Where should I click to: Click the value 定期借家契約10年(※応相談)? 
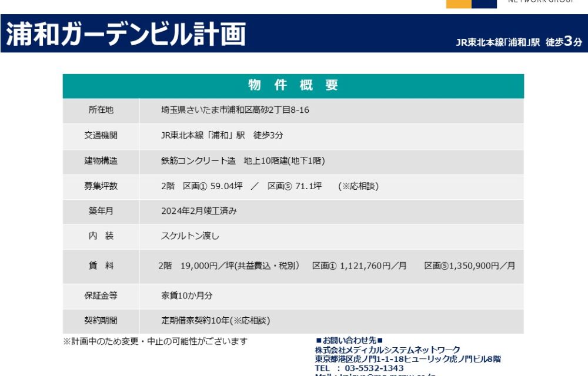point(216,321)
